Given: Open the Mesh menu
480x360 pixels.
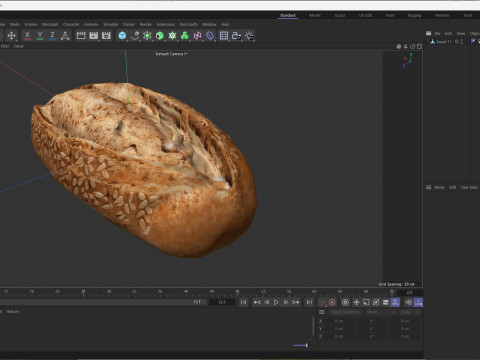Looking at the screenshot, I should (15, 24).
